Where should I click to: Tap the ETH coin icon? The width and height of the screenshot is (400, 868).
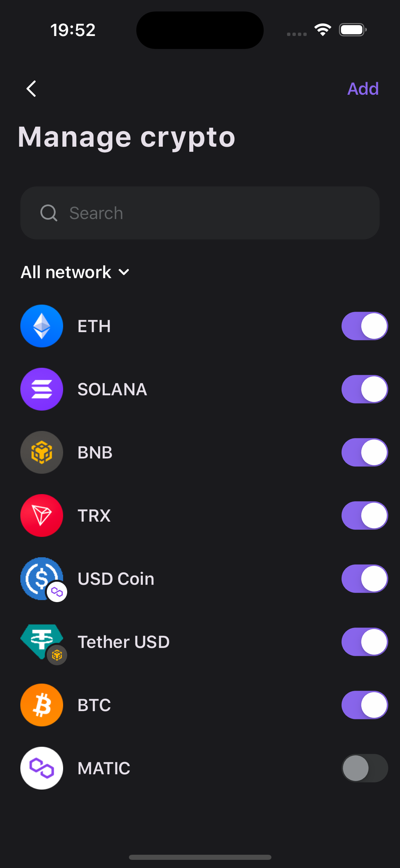point(42,326)
